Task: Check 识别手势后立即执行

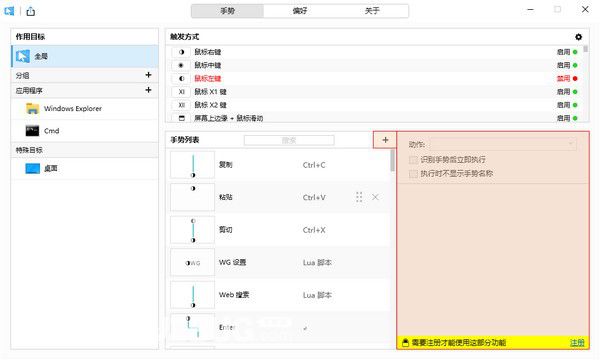Action: click(447, 160)
